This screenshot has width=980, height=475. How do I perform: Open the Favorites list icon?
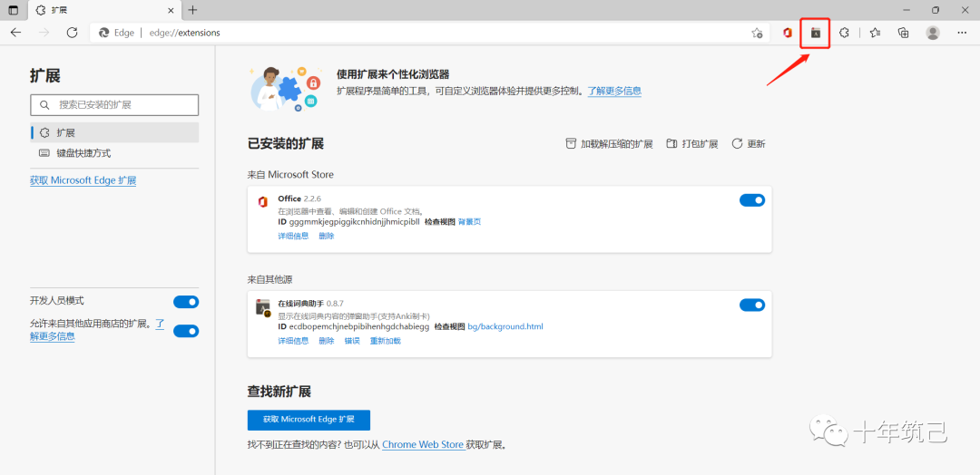tap(875, 33)
